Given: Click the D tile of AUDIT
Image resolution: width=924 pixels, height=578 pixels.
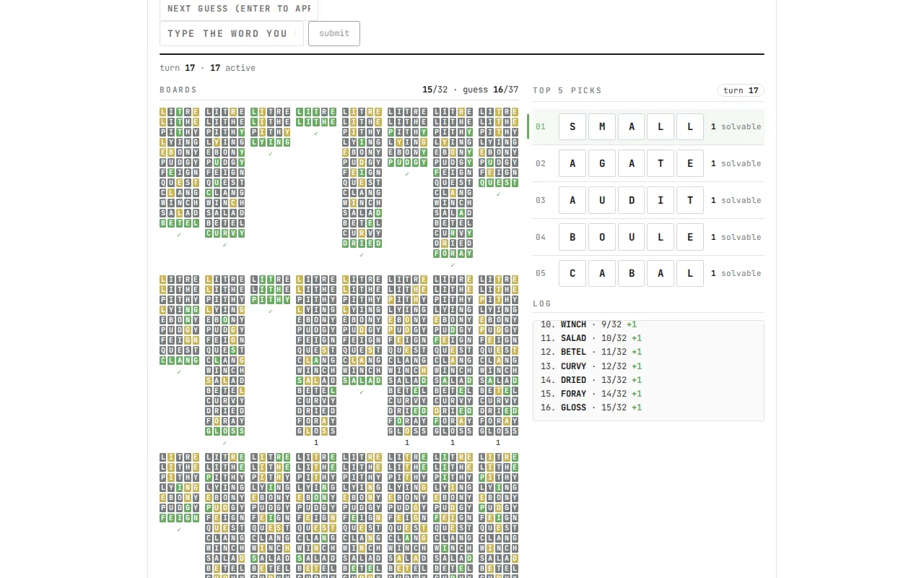Looking at the screenshot, I should [632, 200].
